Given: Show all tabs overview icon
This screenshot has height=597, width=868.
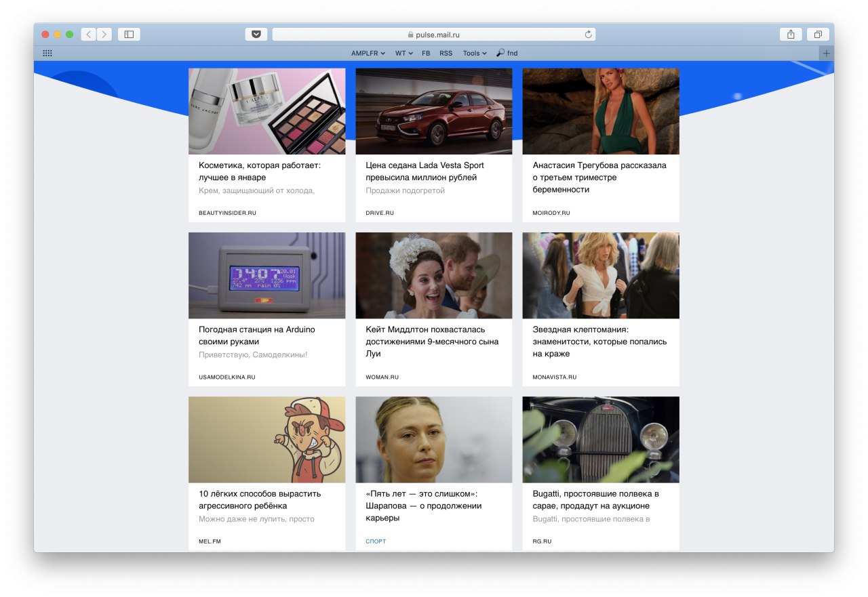Looking at the screenshot, I should point(818,34).
